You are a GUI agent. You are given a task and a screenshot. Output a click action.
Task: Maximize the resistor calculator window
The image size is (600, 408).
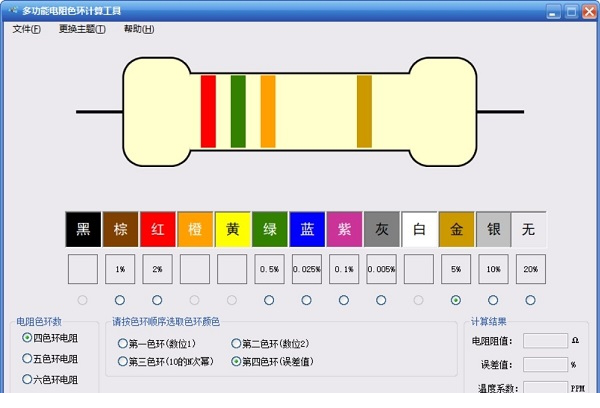571,11
